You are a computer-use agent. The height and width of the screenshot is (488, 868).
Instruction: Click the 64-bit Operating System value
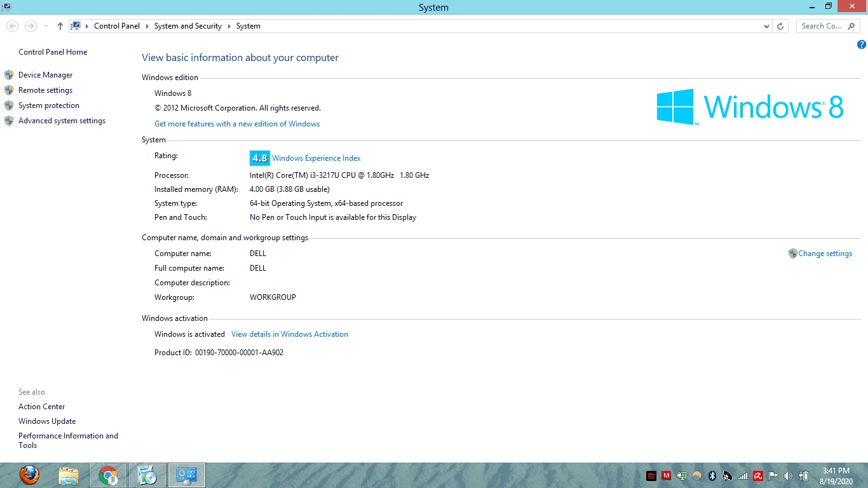click(x=327, y=203)
